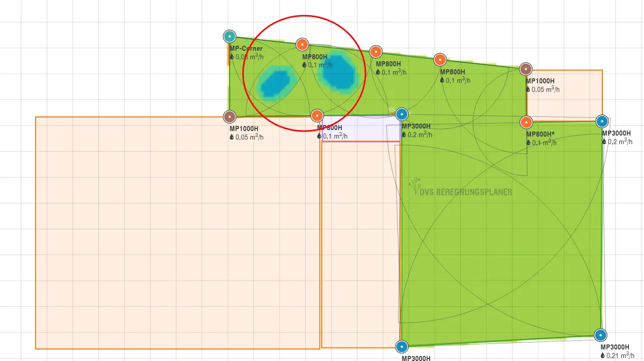Click brown MP1000H sprinkler at large orange area's corner
The height and width of the screenshot is (361, 644).
coord(229,116)
